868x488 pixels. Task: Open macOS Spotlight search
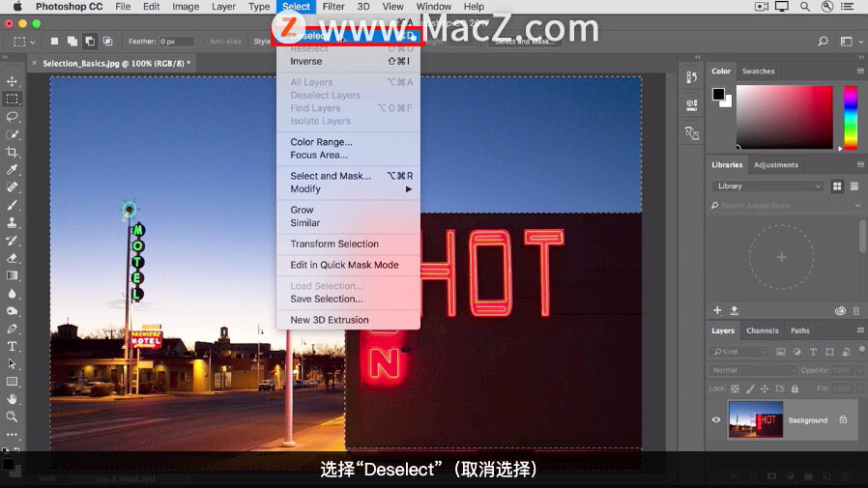[805, 7]
